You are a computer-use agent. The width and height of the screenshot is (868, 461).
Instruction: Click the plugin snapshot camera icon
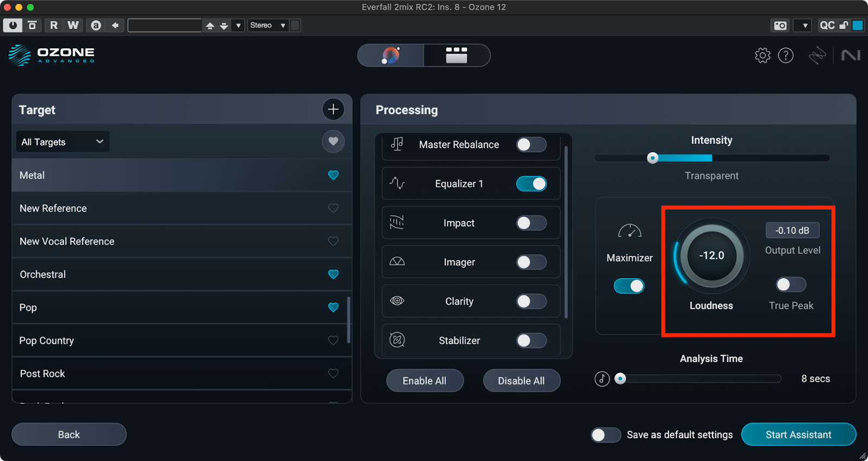click(x=780, y=26)
